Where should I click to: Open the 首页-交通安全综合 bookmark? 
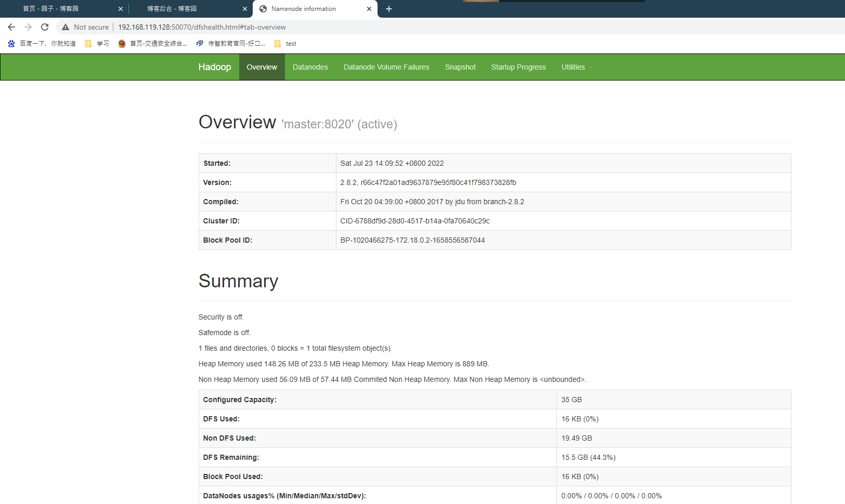point(152,44)
